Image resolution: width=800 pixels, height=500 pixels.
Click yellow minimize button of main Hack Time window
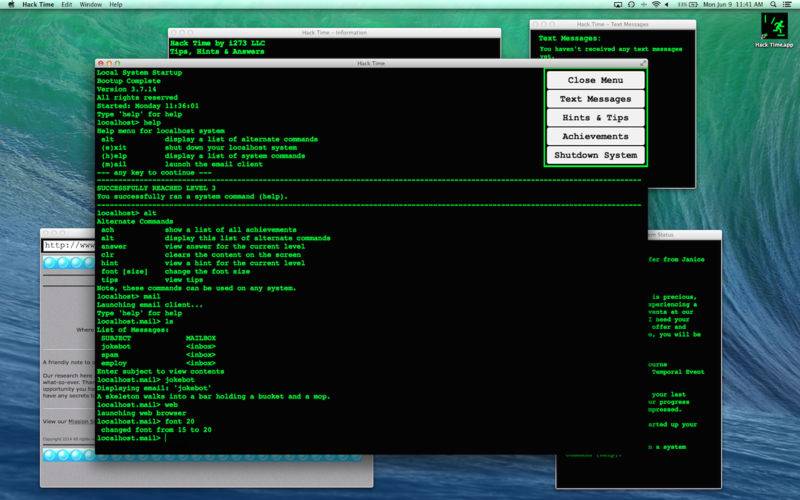(109, 63)
